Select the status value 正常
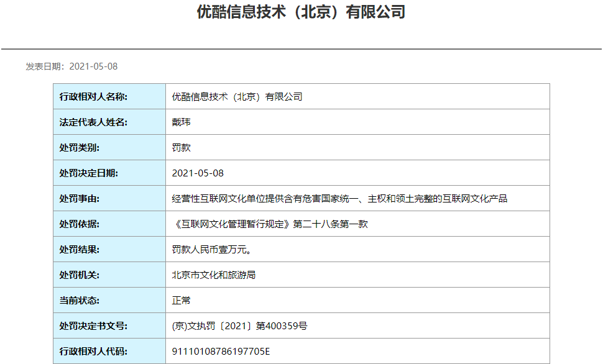 pyautogui.click(x=181, y=301)
